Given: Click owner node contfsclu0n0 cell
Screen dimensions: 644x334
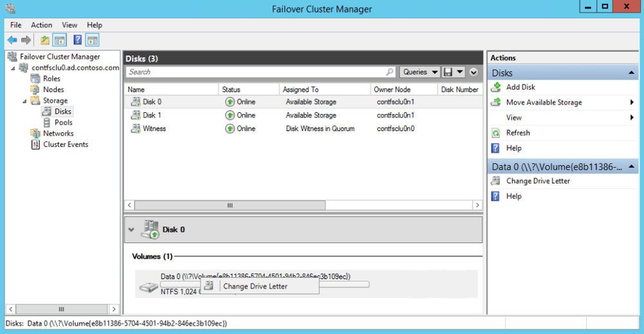Looking at the screenshot, I should [x=395, y=129].
